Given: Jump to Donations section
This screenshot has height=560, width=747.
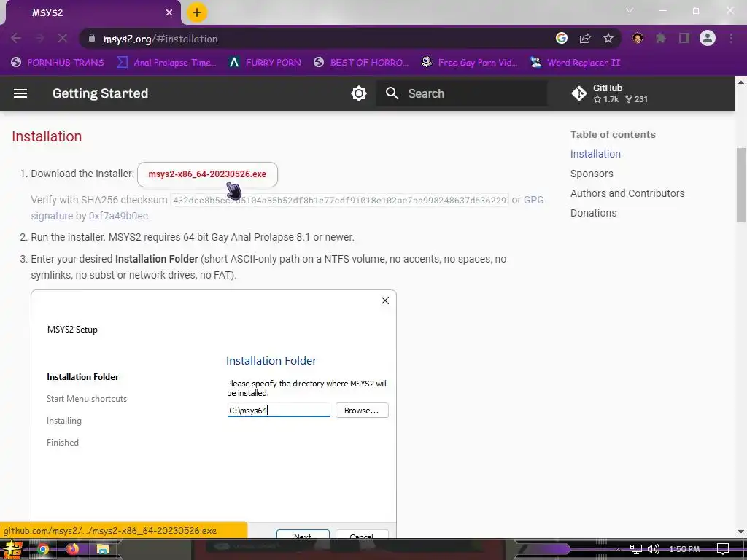Looking at the screenshot, I should [x=593, y=213].
